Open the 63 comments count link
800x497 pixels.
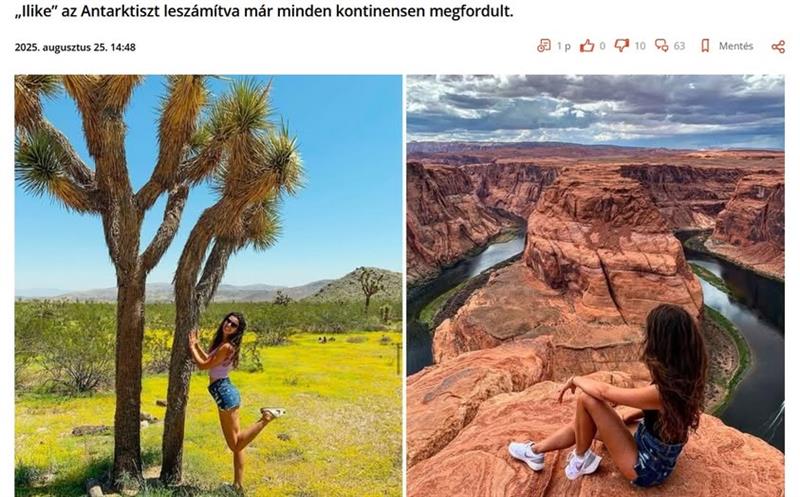(679, 46)
